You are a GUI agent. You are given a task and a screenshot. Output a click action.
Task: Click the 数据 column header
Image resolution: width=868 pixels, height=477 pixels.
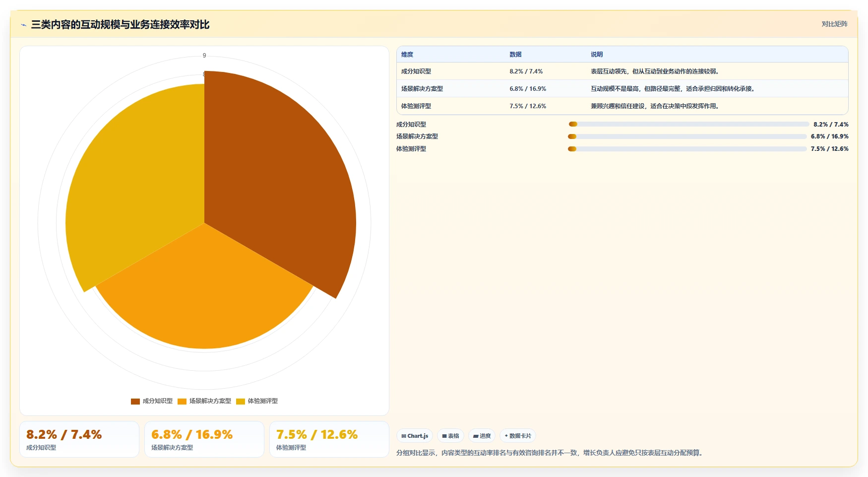coord(515,55)
